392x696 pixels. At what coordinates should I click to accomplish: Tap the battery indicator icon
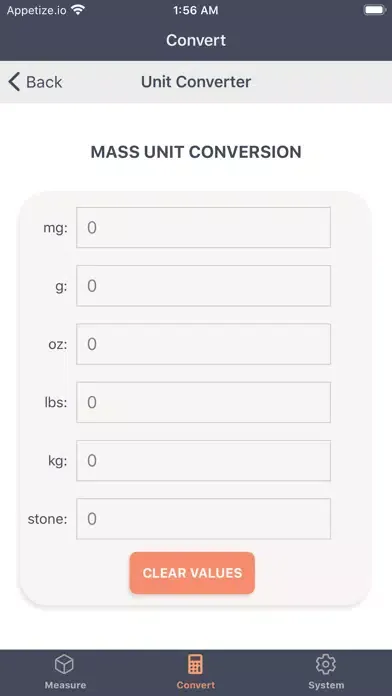[x=375, y=10]
